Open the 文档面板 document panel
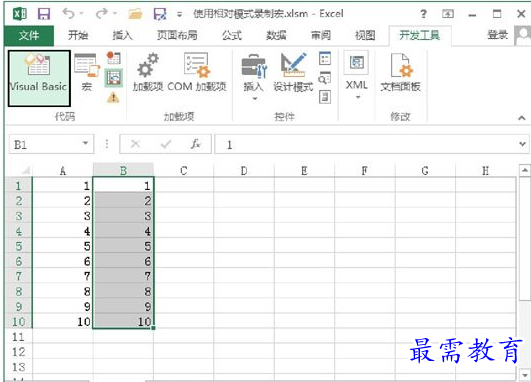The height and width of the screenshot is (382, 531). (x=400, y=73)
